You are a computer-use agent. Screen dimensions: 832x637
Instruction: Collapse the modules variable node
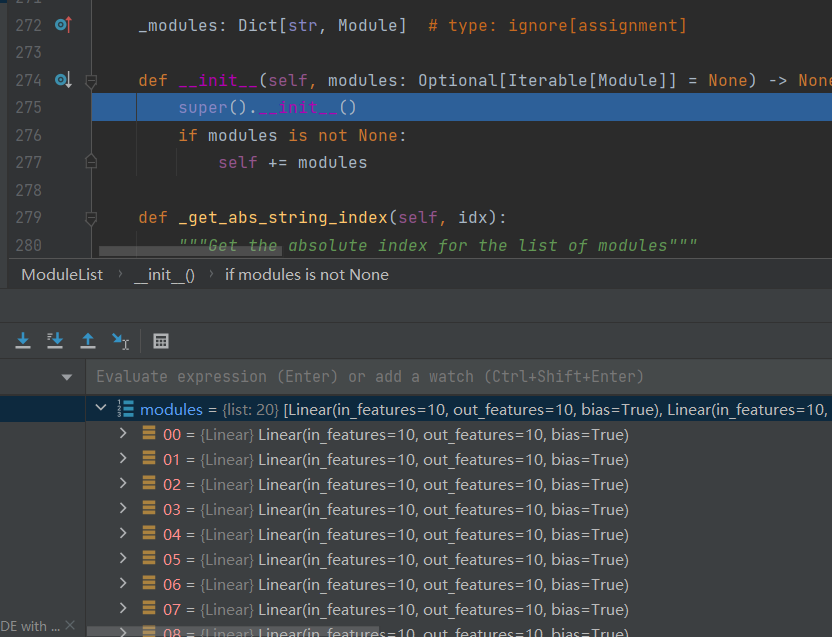100,408
